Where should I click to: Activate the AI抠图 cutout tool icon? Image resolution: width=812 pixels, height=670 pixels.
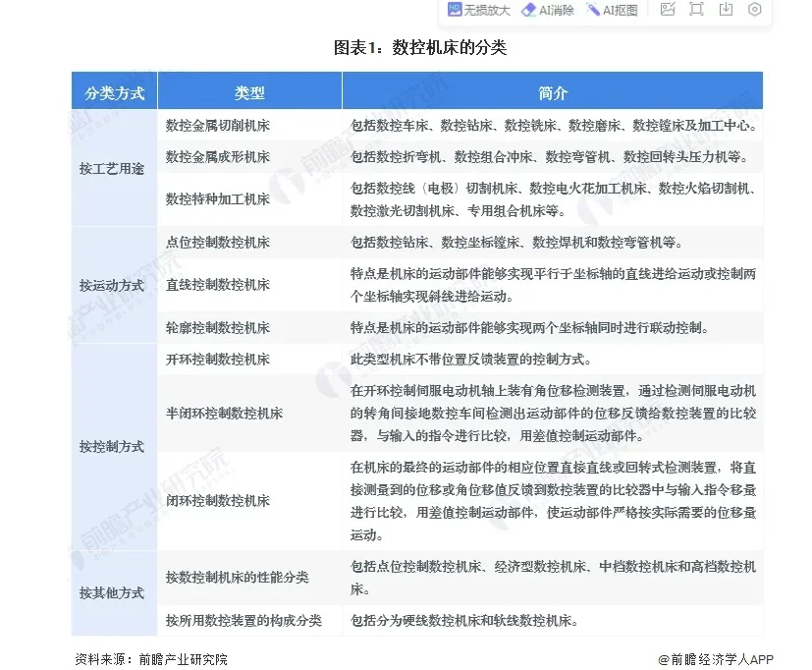coord(591,11)
